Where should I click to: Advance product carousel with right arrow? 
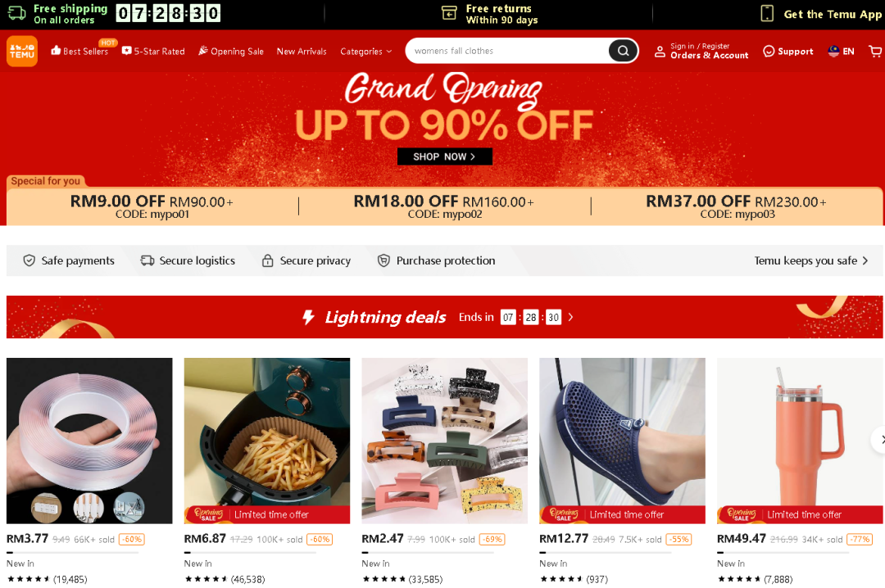coord(880,440)
